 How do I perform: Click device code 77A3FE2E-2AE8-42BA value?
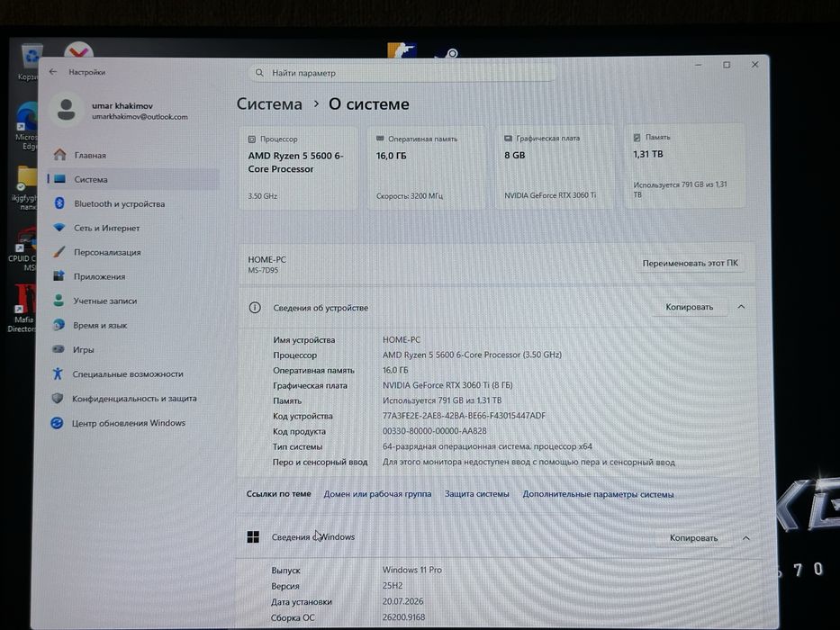click(x=464, y=415)
